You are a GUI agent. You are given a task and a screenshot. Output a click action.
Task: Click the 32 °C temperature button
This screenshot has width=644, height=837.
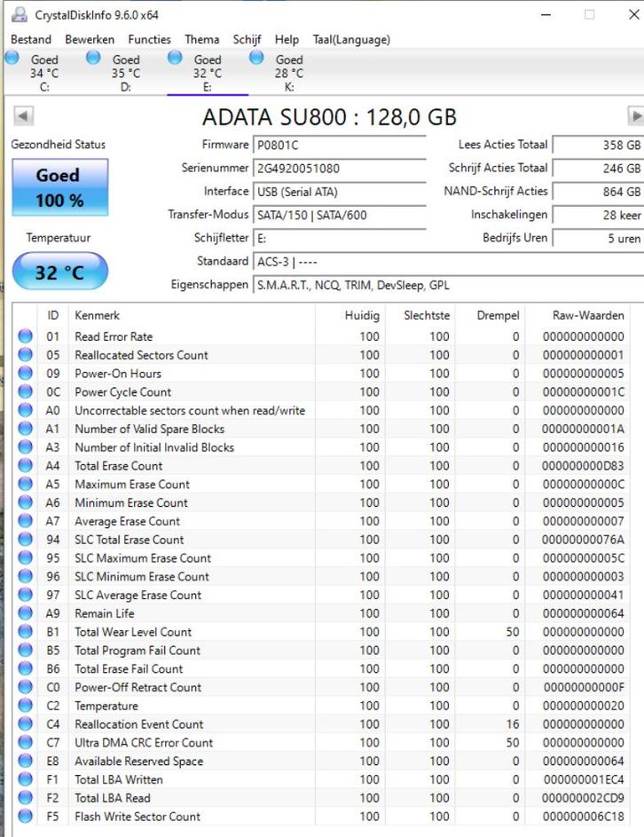[59, 272]
